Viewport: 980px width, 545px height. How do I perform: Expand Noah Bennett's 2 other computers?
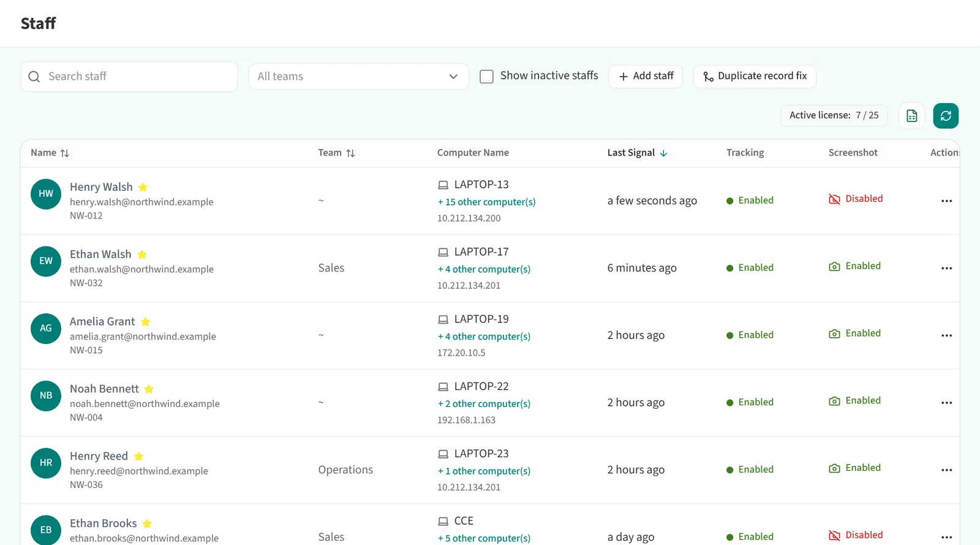pyautogui.click(x=484, y=404)
